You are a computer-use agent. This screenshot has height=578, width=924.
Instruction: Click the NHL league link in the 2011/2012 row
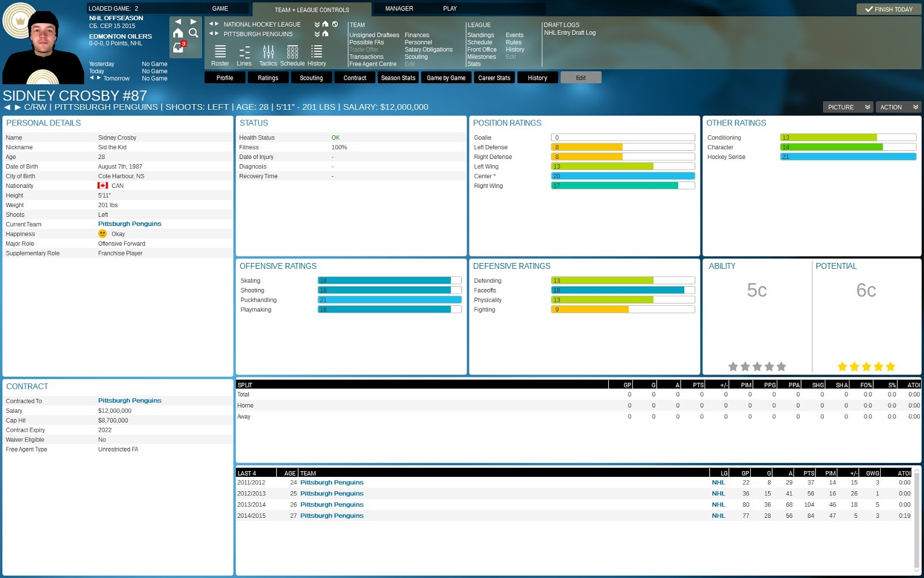[x=718, y=483]
